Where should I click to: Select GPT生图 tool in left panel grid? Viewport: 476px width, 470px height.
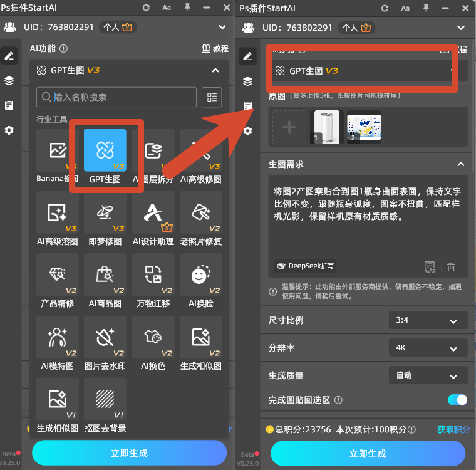tap(105, 150)
